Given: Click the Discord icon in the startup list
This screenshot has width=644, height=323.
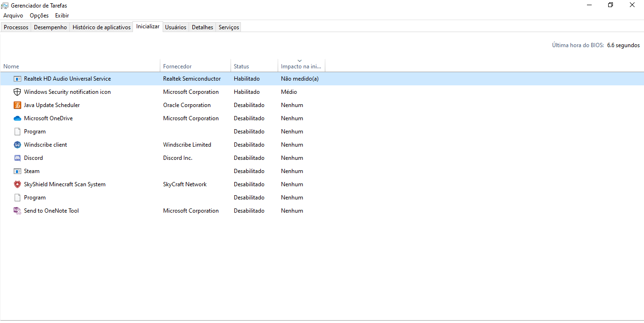Looking at the screenshot, I should click(x=17, y=158).
